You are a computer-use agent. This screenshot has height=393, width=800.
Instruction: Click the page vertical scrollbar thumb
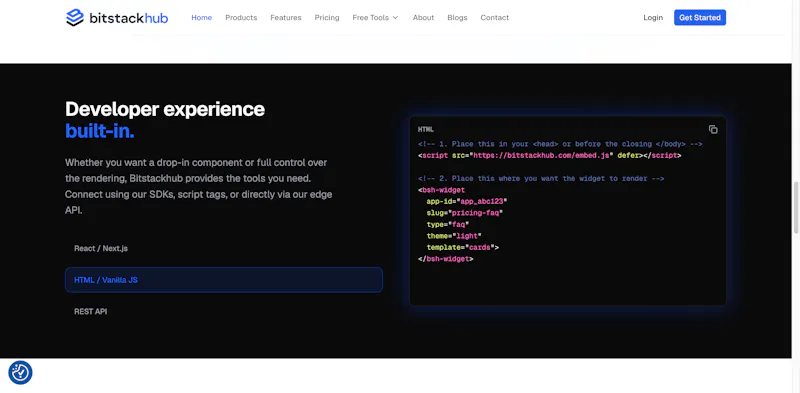click(796, 208)
